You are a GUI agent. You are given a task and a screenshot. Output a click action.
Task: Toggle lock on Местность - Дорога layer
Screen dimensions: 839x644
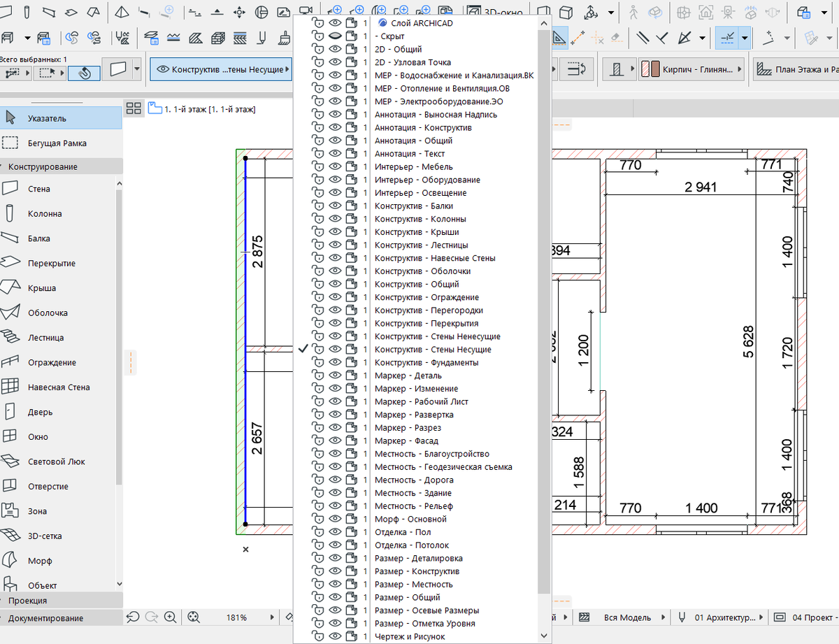tap(318, 480)
